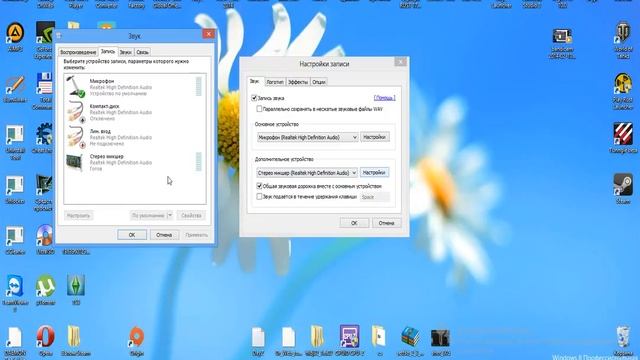Viewport: 640px width, 360px height.
Task: Open the red-striped Tunngle shortcut
Action: [623, 134]
